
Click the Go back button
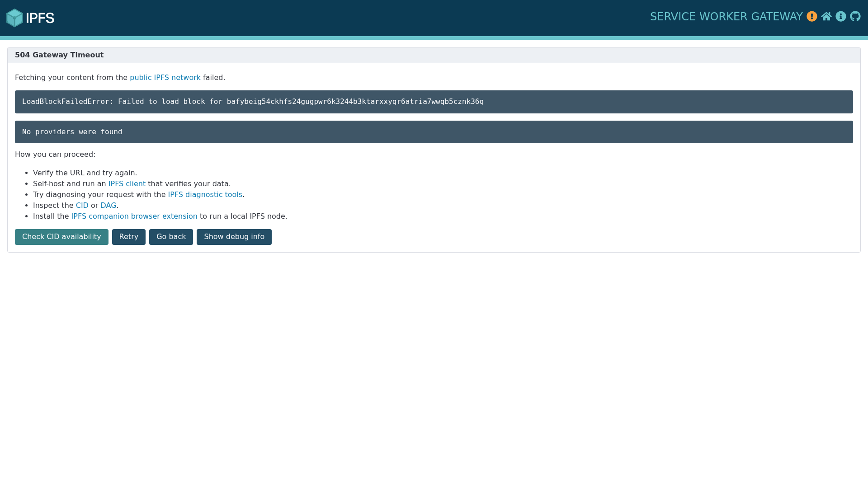[171, 237]
